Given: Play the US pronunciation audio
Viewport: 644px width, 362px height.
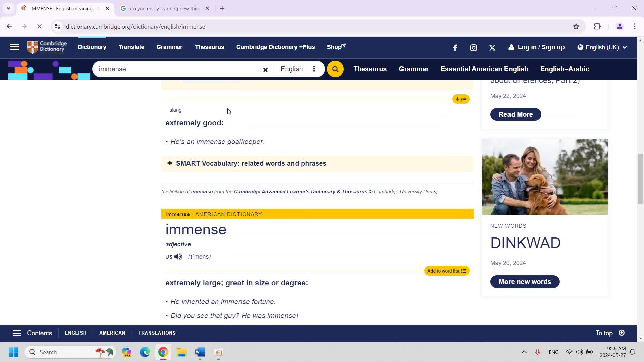Looking at the screenshot, I should [178, 257].
